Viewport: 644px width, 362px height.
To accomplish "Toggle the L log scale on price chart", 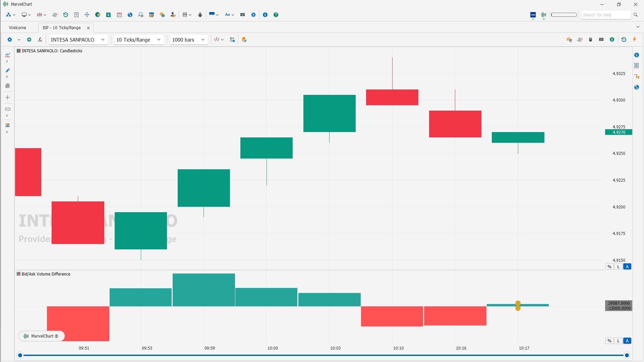I will (x=619, y=267).
